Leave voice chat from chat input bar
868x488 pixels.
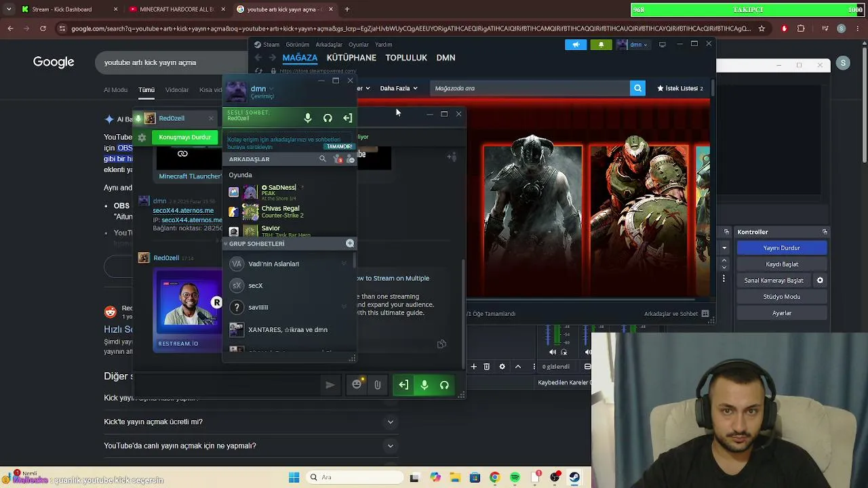click(x=403, y=385)
